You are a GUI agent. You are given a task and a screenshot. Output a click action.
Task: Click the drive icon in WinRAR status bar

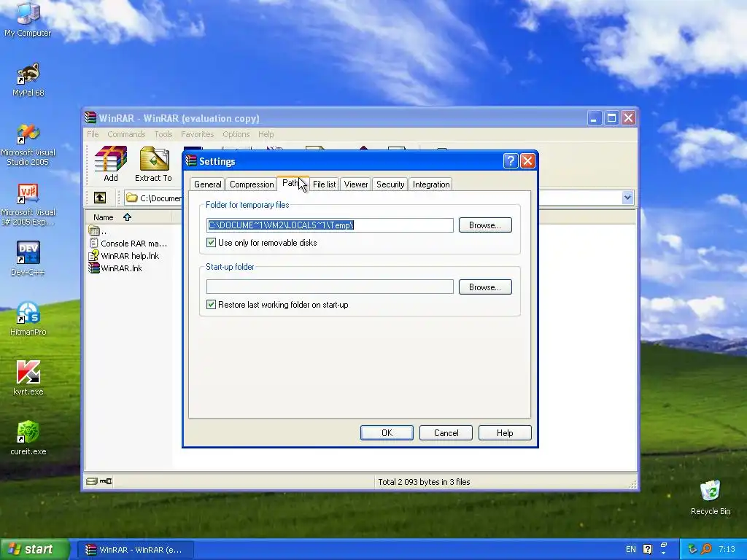click(91, 481)
